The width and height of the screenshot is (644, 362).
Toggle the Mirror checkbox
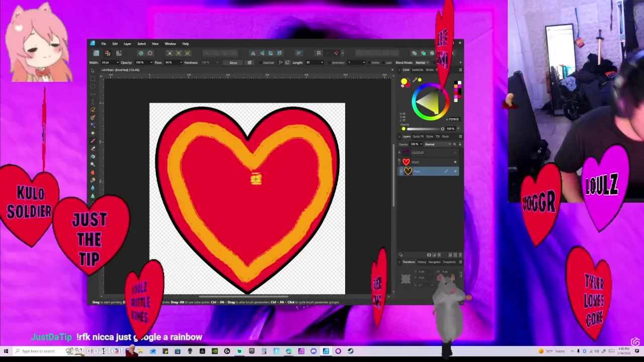click(368, 63)
